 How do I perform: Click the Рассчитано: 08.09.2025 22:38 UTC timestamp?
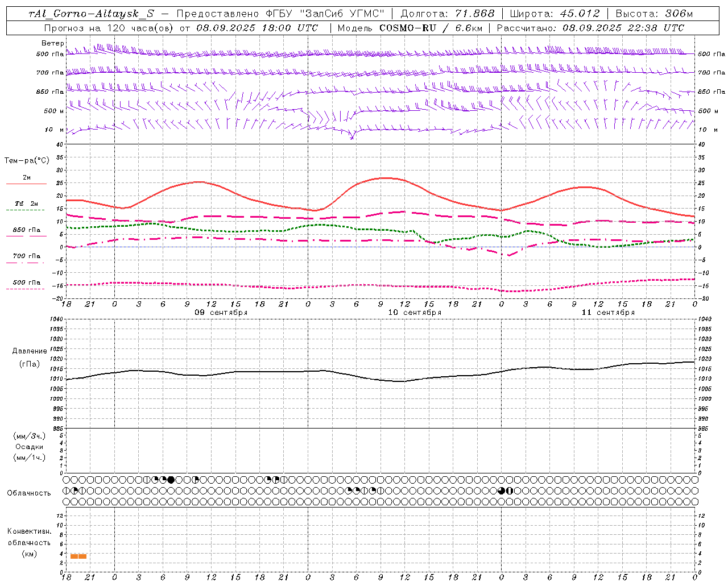tap(590, 28)
